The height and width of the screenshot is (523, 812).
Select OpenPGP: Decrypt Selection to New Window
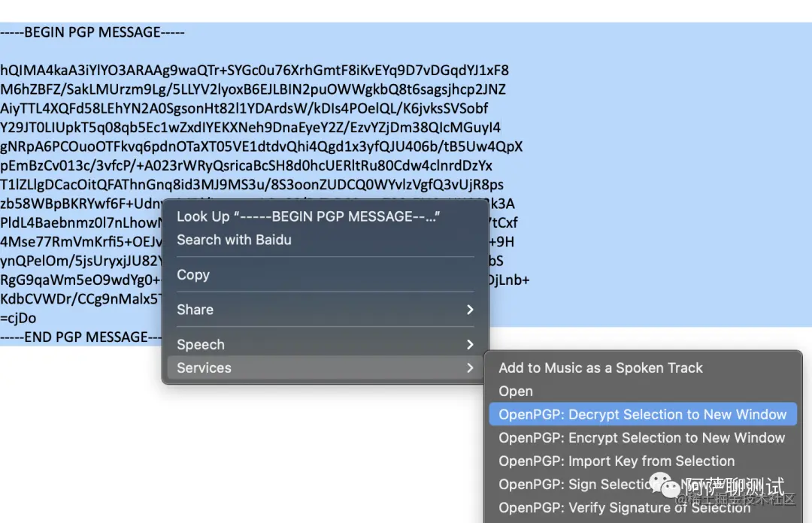click(643, 414)
